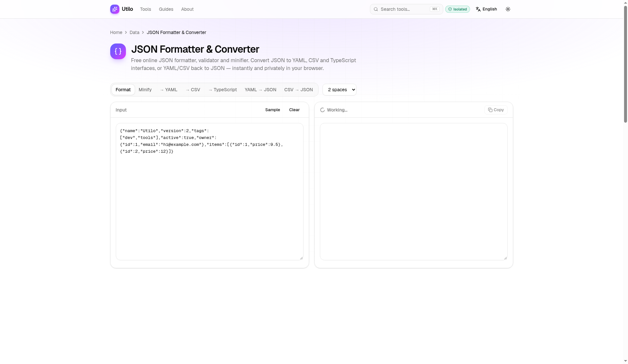This screenshot has height=364, width=628.
Task: Select the Format tab
Action: (x=123, y=90)
